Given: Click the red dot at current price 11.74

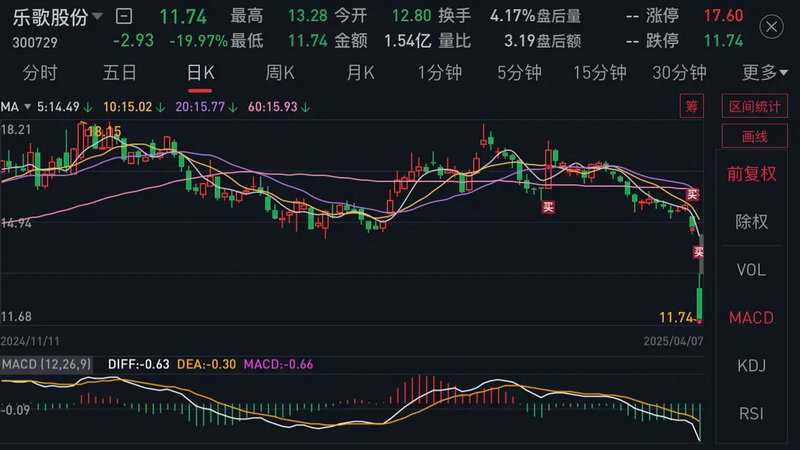Looking at the screenshot, I should click(700, 321).
